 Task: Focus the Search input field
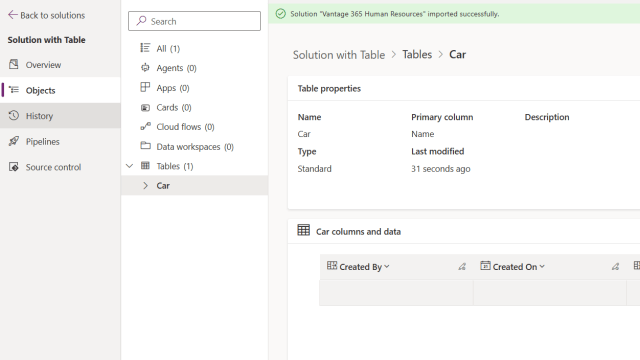194,21
